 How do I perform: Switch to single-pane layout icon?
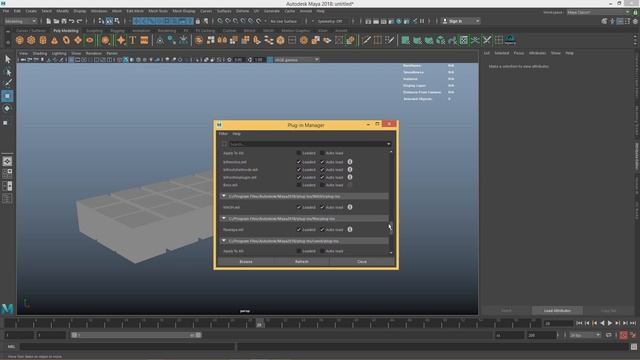tap(7, 161)
